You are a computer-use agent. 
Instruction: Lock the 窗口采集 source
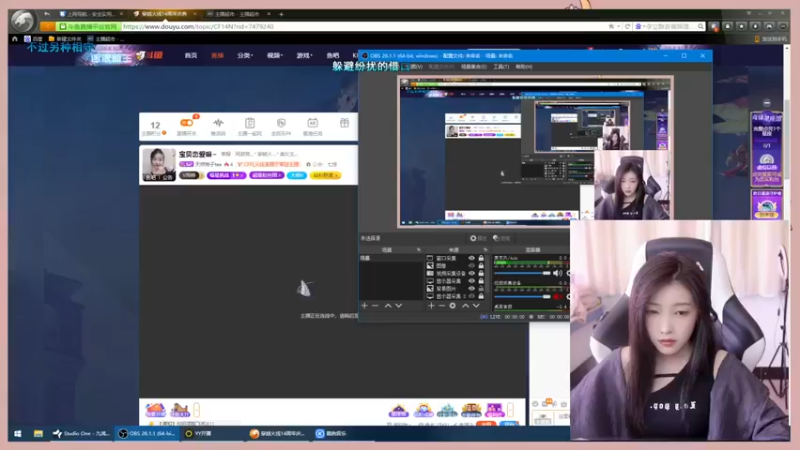481,258
